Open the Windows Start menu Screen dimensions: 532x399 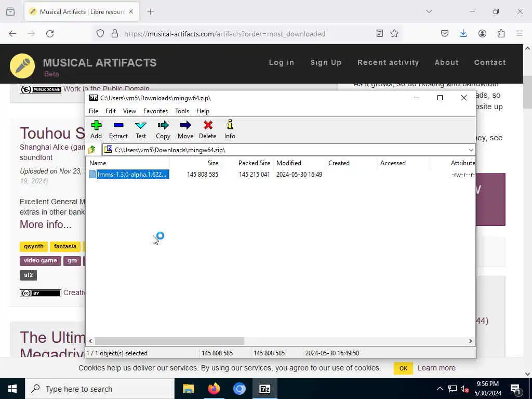[12, 389]
